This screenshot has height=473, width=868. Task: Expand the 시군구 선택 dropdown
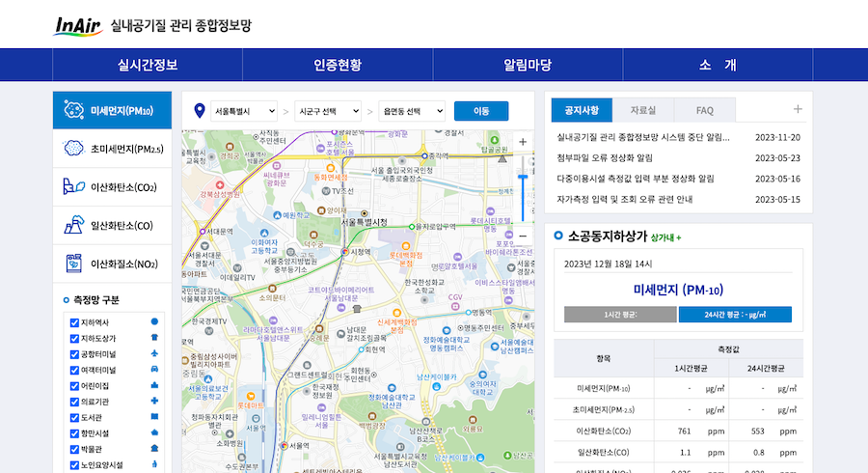[x=328, y=111]
